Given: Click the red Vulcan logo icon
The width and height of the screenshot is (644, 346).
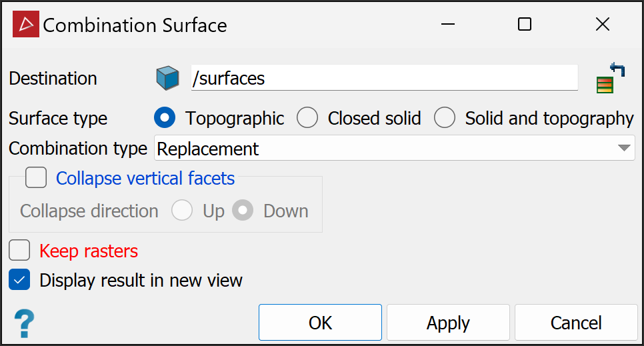Looking at the screenshot, I should [x=26, y=24].
